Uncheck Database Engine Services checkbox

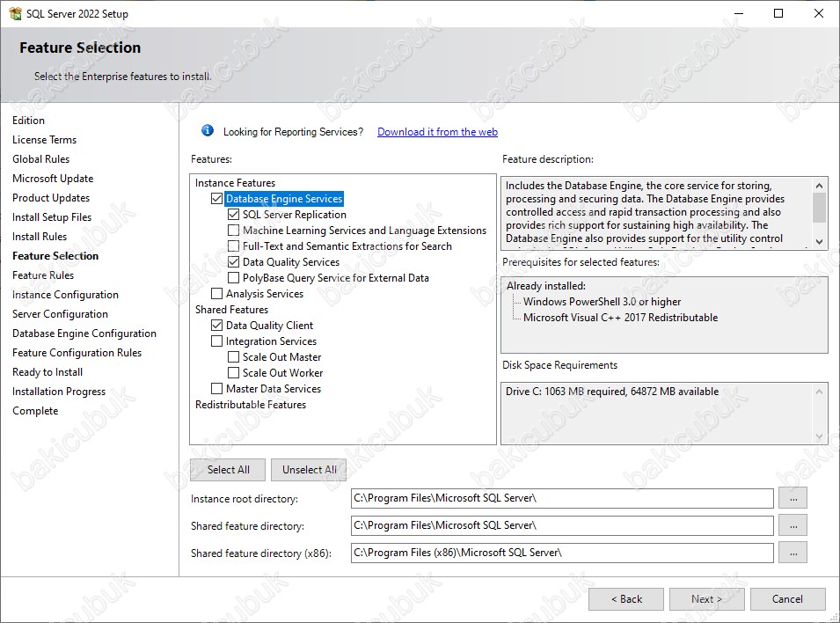(217, 199)
